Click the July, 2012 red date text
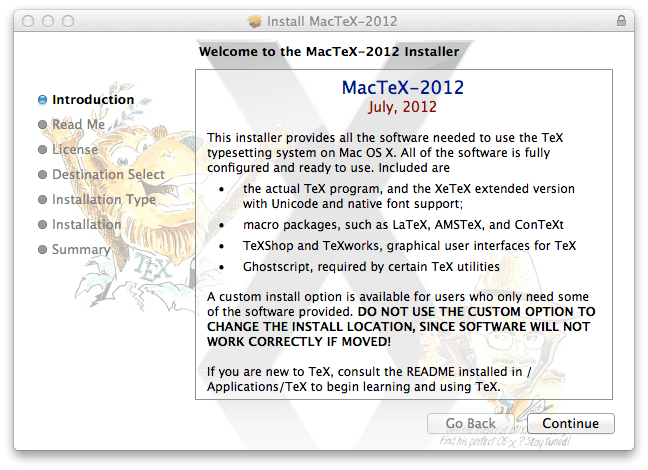Image resolution: width=648 pixels, height=470 pixels. pos(403,107)
